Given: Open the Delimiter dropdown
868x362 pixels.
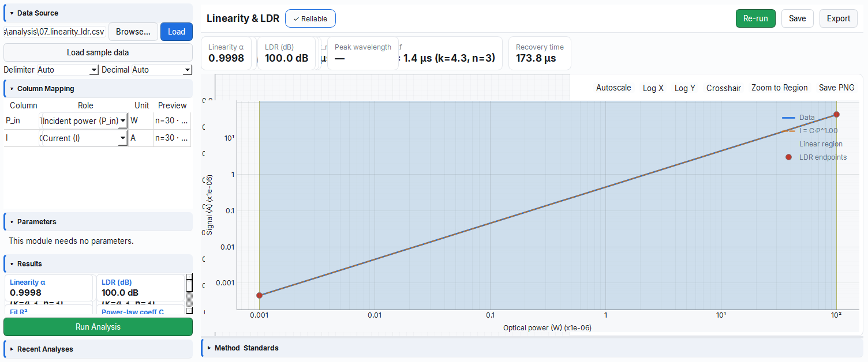Looking at the screenshot, I should pyautogui.click(x=68, y=70).
